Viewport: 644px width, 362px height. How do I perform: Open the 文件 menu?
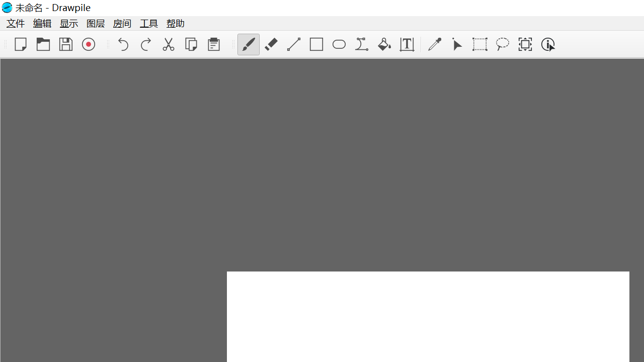[16, 23]
